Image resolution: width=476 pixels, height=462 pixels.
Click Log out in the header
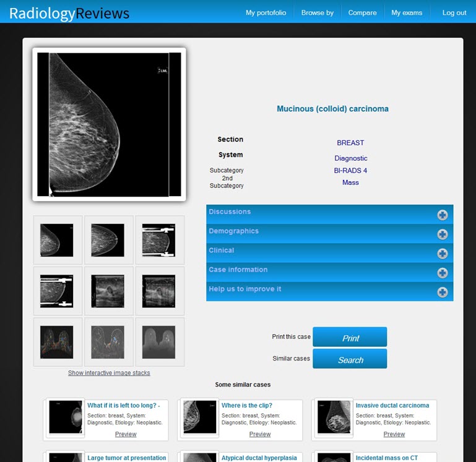pyautogui.click(x=454, y=13)
